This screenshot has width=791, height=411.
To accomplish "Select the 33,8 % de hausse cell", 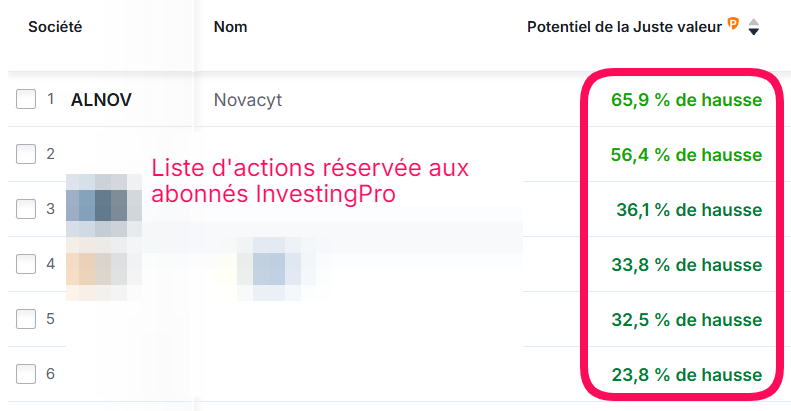I will (x=686, y=264).
